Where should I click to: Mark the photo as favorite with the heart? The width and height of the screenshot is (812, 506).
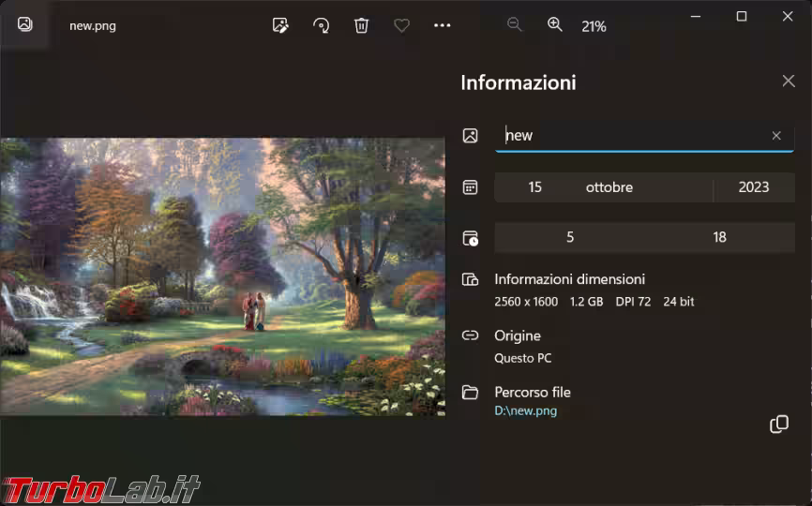coord(402,25)
